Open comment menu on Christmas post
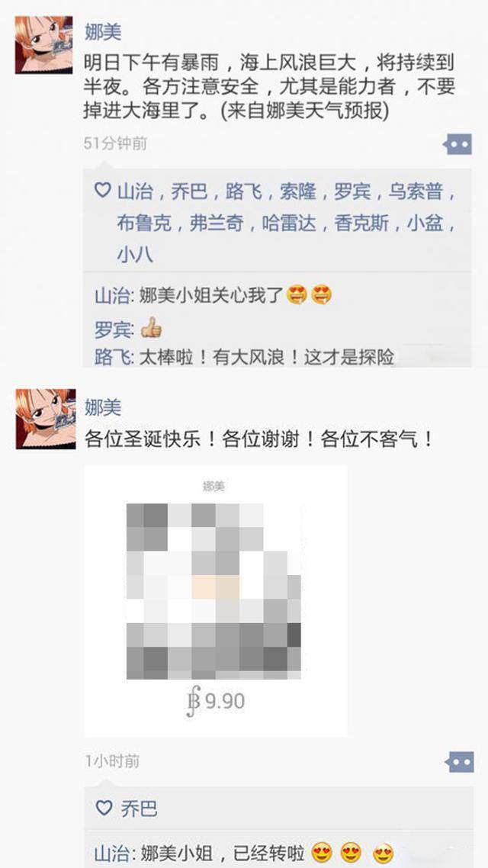488x868 pixels. (459, 762)
